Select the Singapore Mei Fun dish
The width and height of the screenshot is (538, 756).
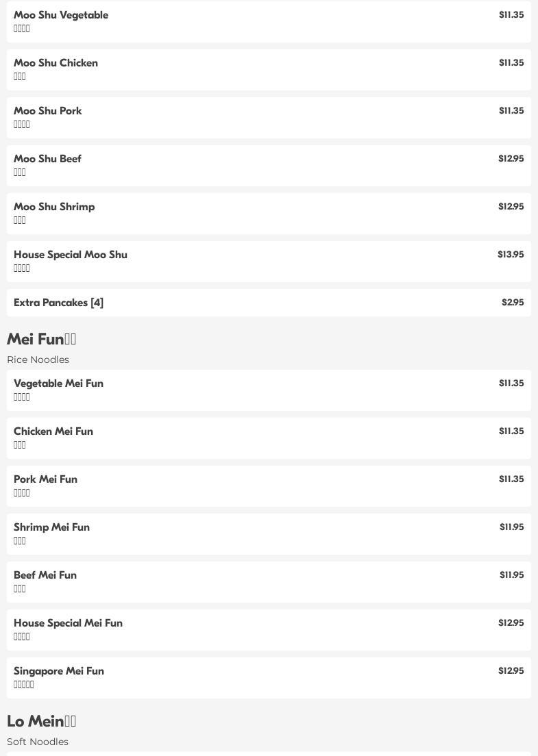pyautogui.click(x=59, y=671)
